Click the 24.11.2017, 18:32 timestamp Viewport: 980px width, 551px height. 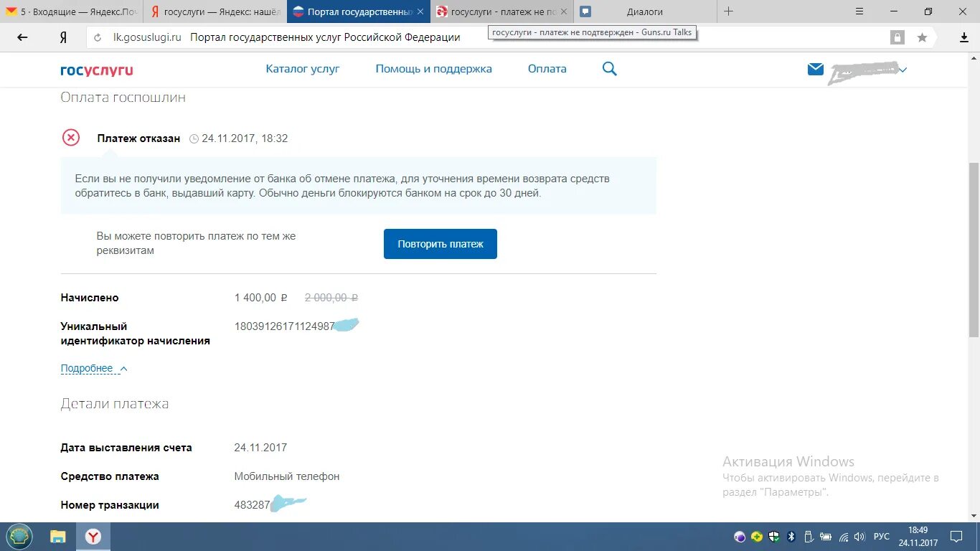click(x=245, y=138)
